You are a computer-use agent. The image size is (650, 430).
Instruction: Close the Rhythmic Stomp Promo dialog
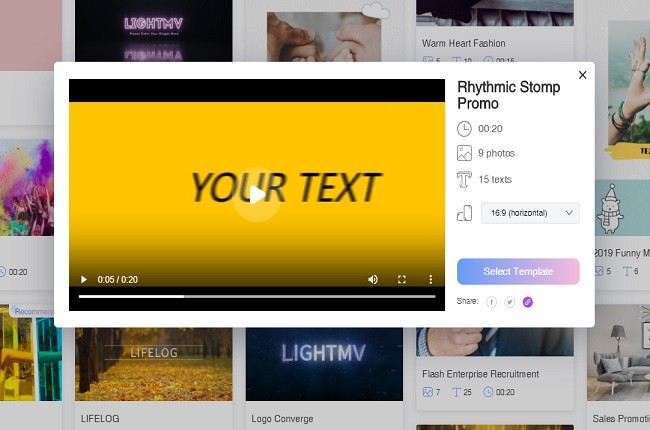coord(582,75)
